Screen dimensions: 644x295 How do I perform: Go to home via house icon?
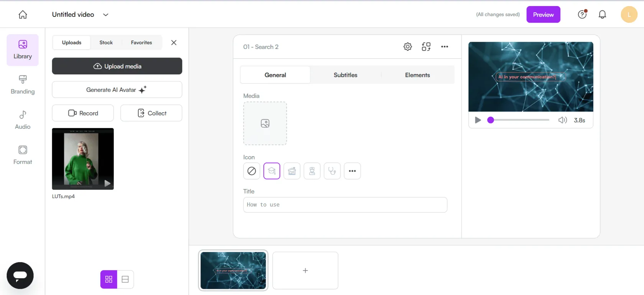[x=23, y=15]
